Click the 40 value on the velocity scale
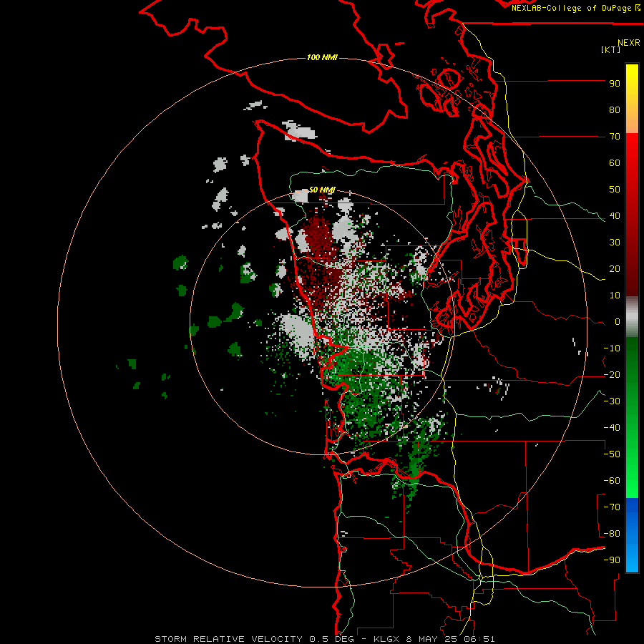 615,215
